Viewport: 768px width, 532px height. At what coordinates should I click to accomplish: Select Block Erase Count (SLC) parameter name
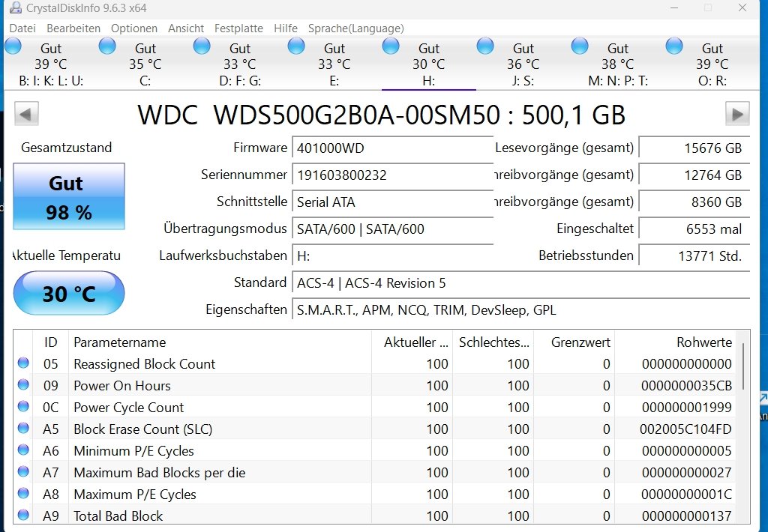coord(143,429)
